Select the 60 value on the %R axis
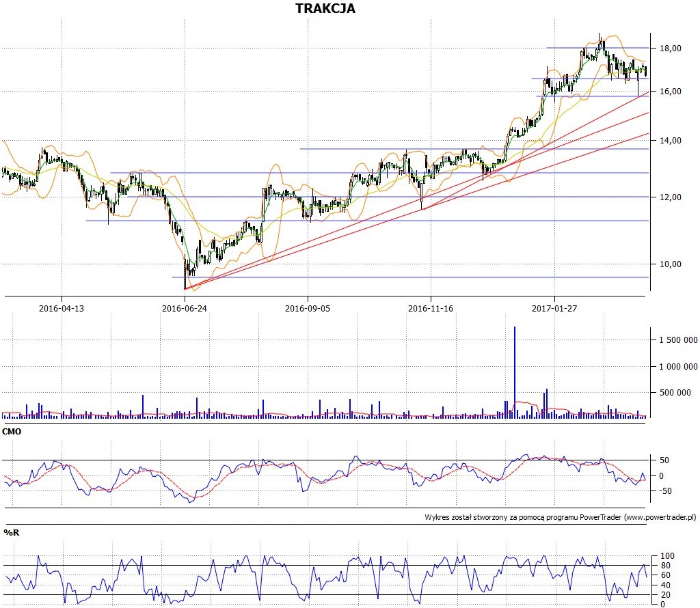This screenshot has width=700, height=608. point(666,575)
